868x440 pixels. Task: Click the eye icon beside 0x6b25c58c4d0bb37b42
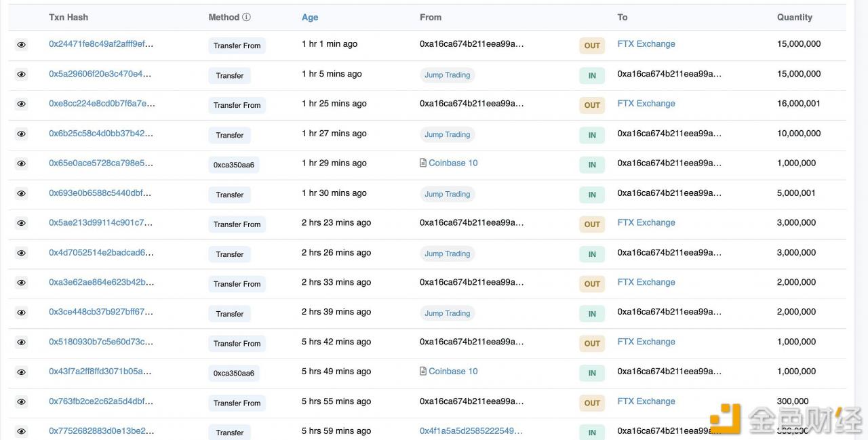tap(21, 134)
